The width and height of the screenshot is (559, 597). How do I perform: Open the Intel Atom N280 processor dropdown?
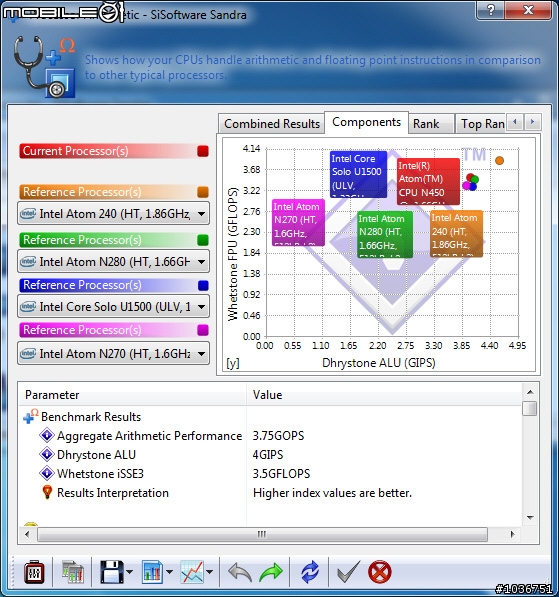113,262
